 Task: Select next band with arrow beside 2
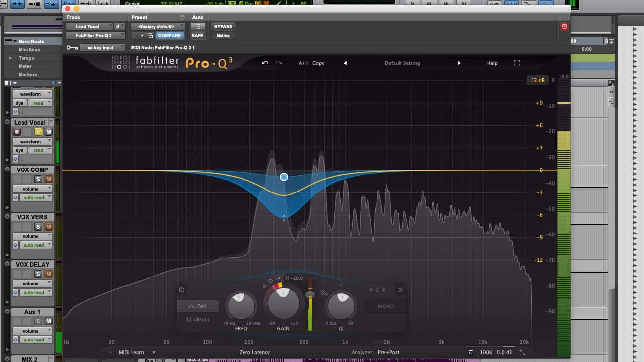[384, 290]
